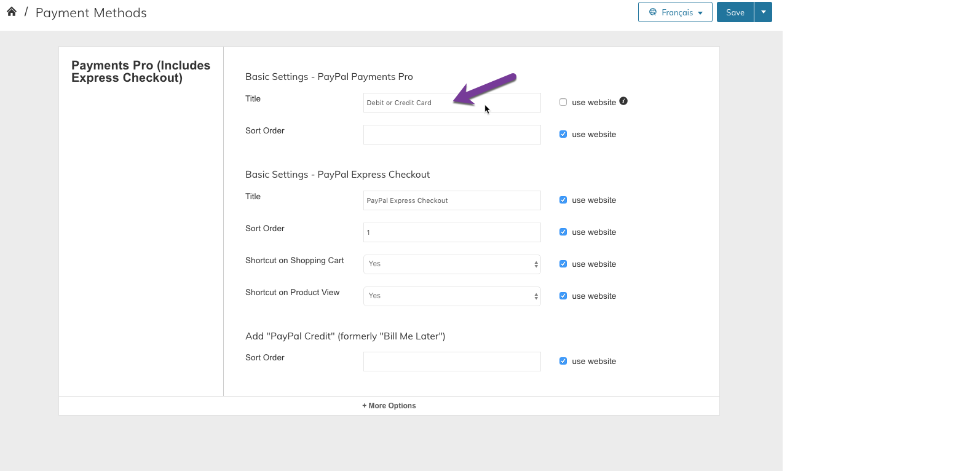This screenshot has width=980, height=471.
Task: Click the Add "PayPal Credit" section heading
Action: point(346,336)
